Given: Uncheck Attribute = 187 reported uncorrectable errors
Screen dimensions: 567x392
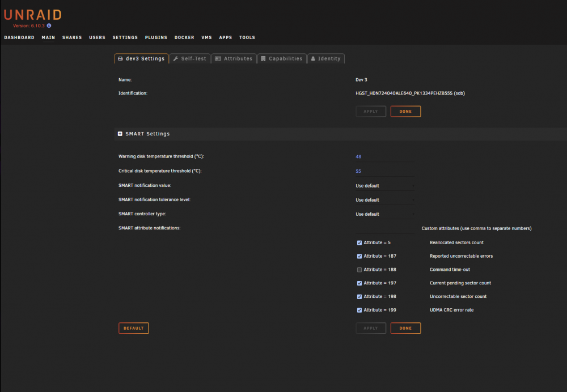Looking at the screenshot, I should click(359, 256).
